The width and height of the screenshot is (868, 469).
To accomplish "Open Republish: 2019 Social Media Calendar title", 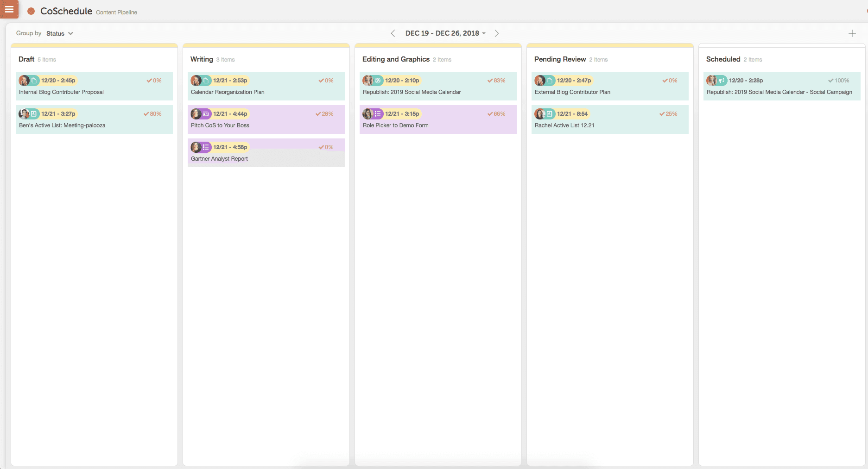I will [x=412, y=92].
